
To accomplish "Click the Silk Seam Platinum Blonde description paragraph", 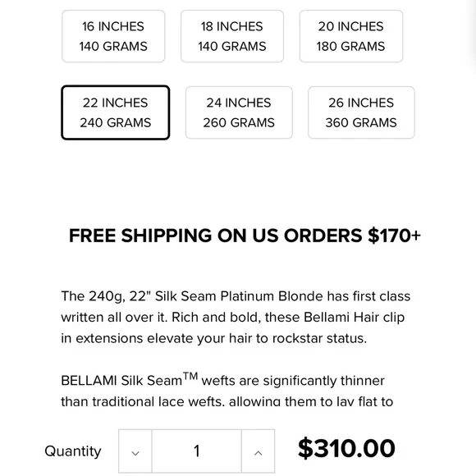I will pyautogui.click(x=236, y=318).
